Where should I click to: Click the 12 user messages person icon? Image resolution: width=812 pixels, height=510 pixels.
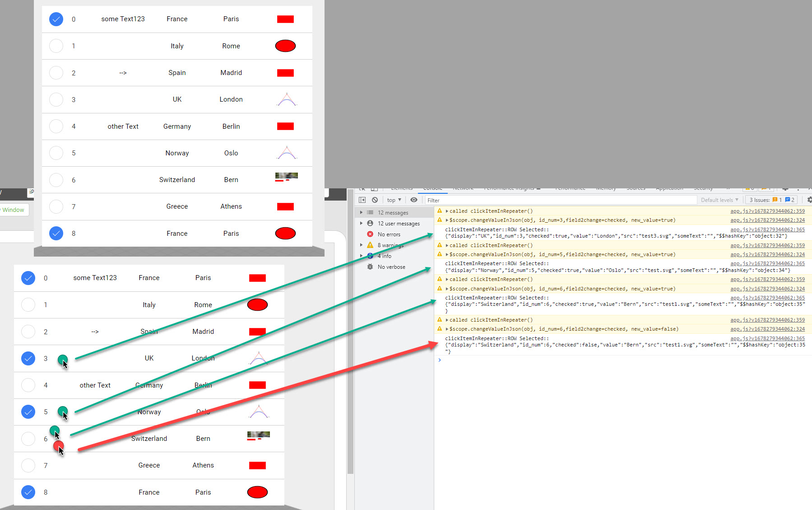370,223
